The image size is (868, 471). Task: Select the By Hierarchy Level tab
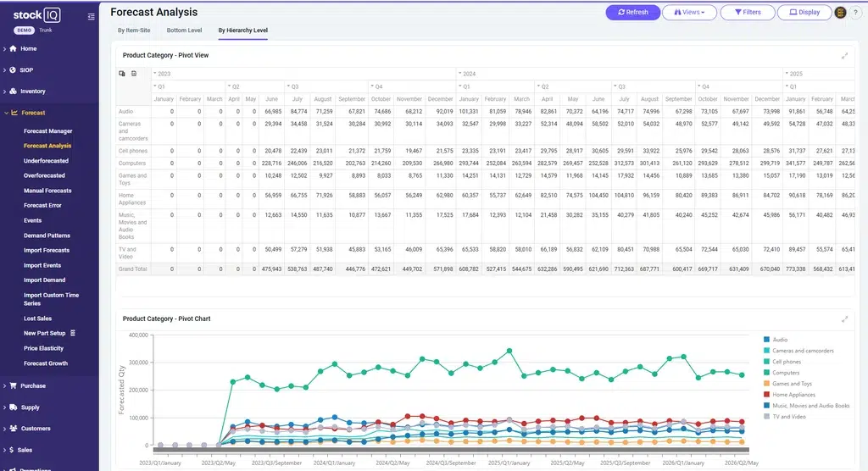[x=242, y=30]
